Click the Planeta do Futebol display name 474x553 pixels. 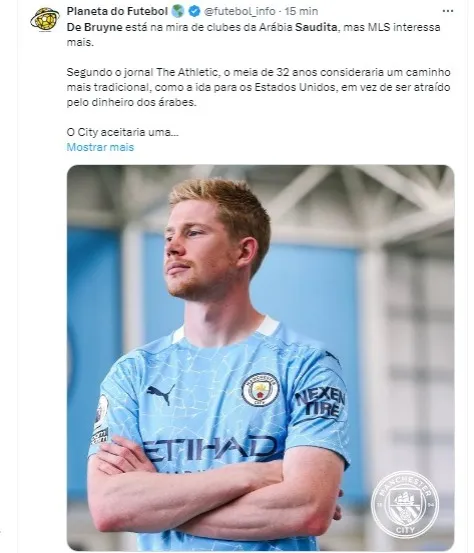117,11
